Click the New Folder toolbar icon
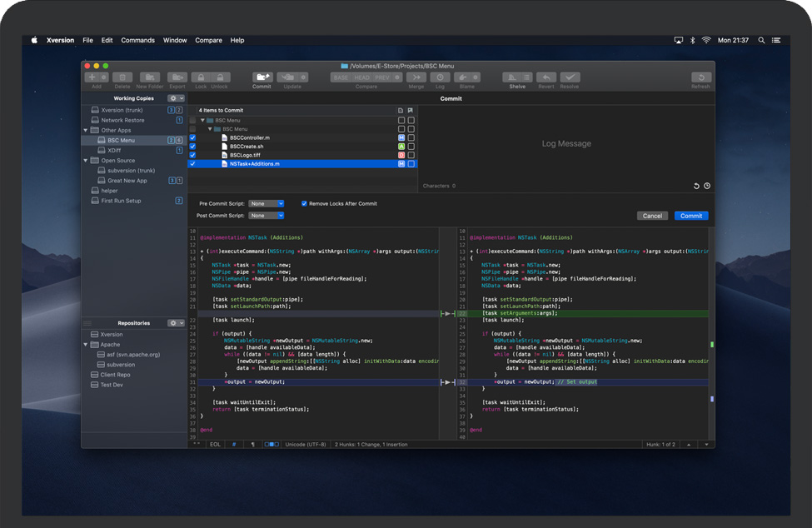 pyautogui.click(x=150, y=77)
